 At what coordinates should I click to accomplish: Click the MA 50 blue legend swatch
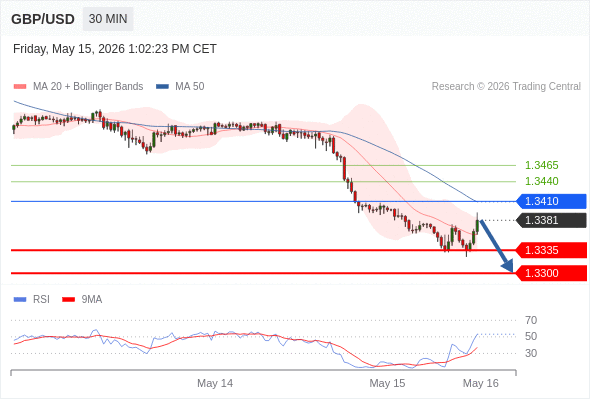coord(162,87)
